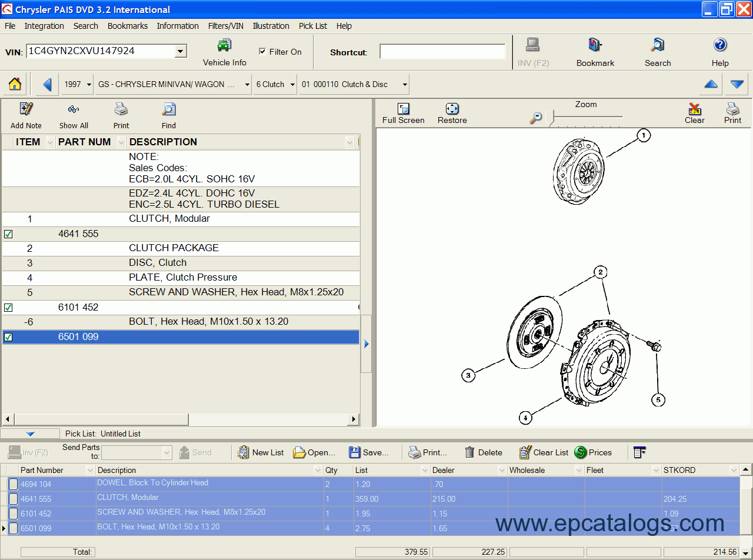This screenshot has height=560, width=753.
Task: Print the pick list
Action: pos(428,452)
